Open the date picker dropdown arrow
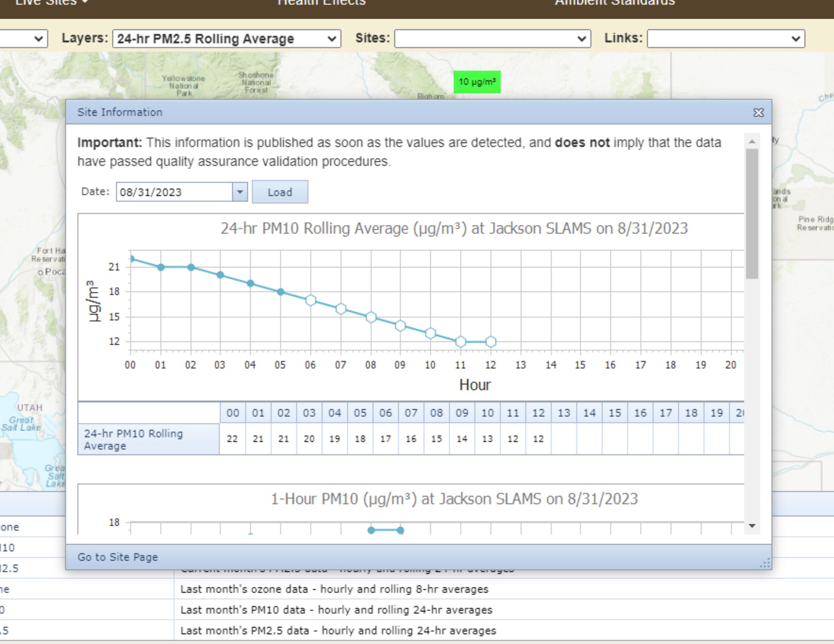The width and height of the screenshot is (834, 644). point(240,192)
